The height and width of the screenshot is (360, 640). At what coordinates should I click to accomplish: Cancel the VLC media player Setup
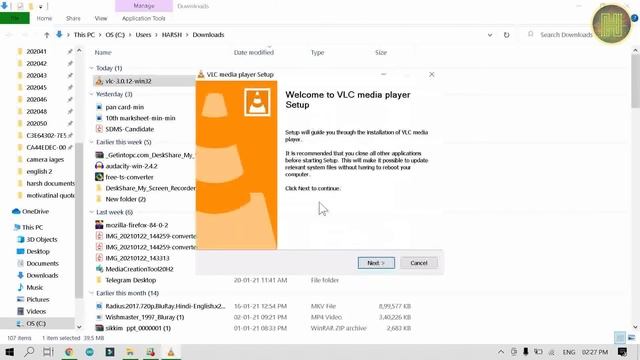pos(419,263)
